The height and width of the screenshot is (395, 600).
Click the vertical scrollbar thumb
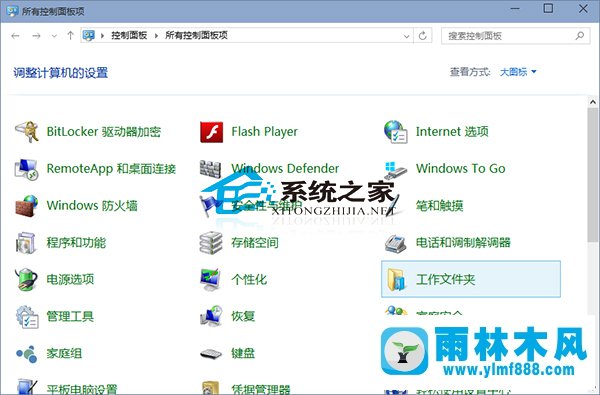click(593, 175)
